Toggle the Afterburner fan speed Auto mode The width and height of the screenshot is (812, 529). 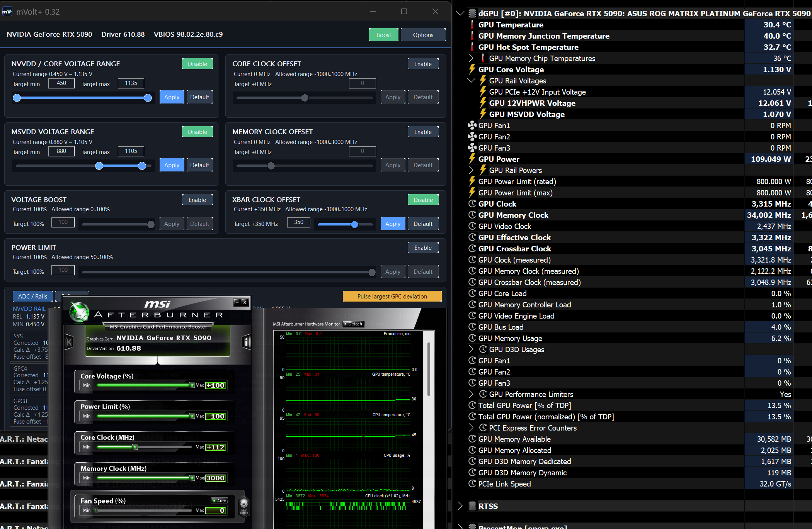(219, 501)
